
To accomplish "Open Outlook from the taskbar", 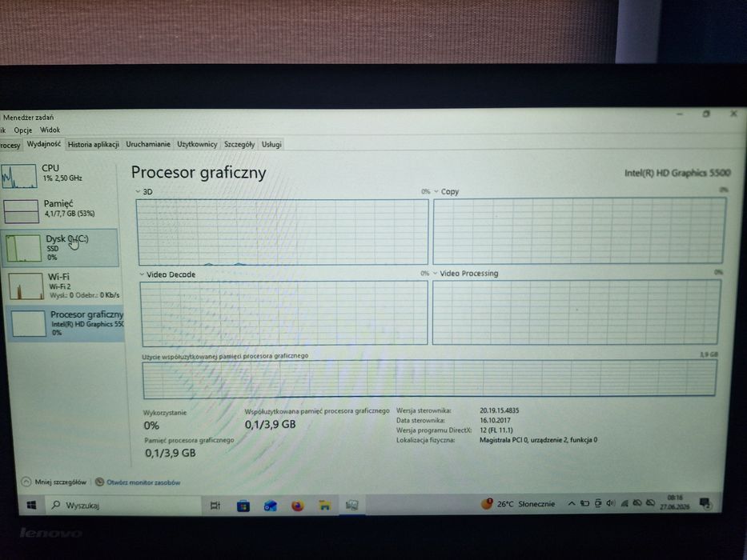I will [271, 506].
